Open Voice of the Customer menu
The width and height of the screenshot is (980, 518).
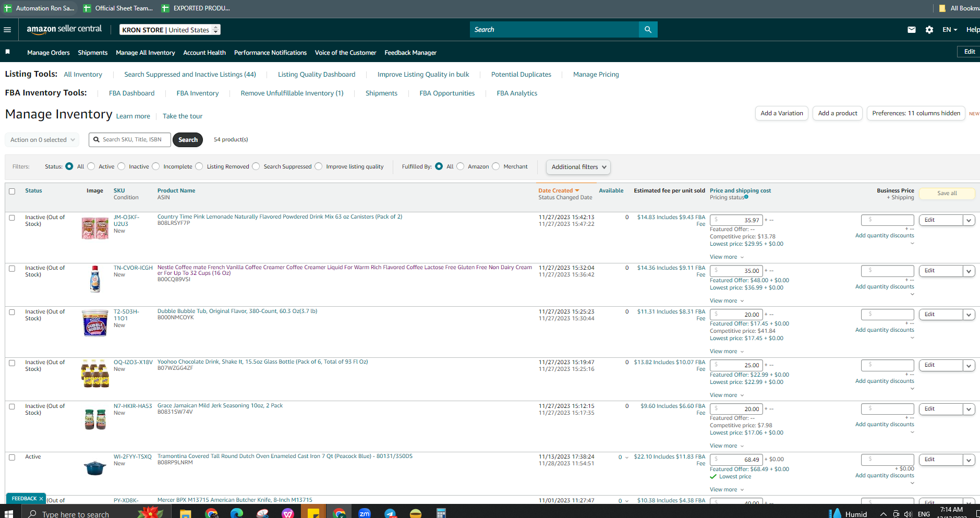[345, 53]
